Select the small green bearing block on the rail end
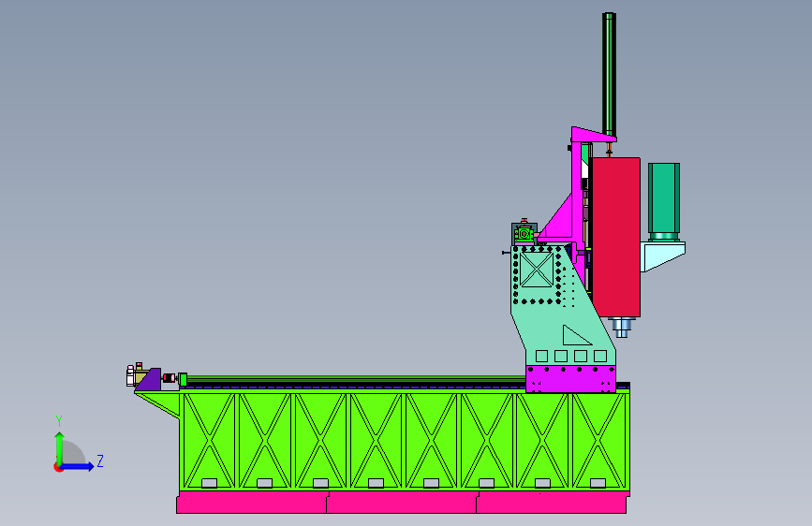 (183, 379)
